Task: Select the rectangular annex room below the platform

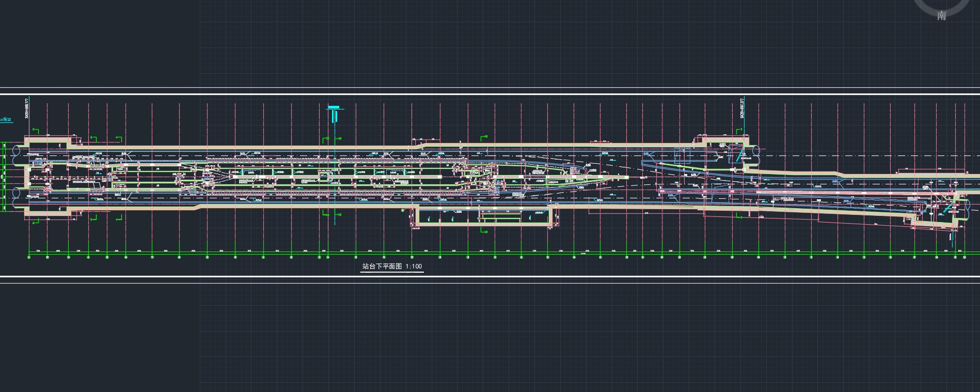Action: point(484,216)
